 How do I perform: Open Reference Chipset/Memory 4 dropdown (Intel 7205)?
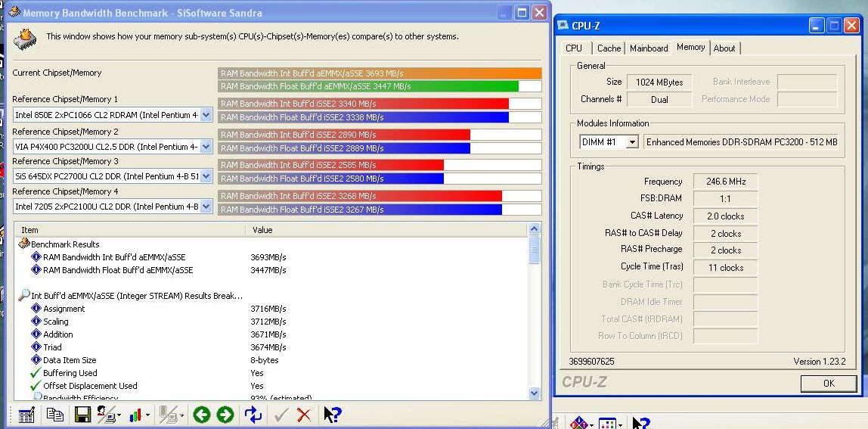click(x=206, y=207)
